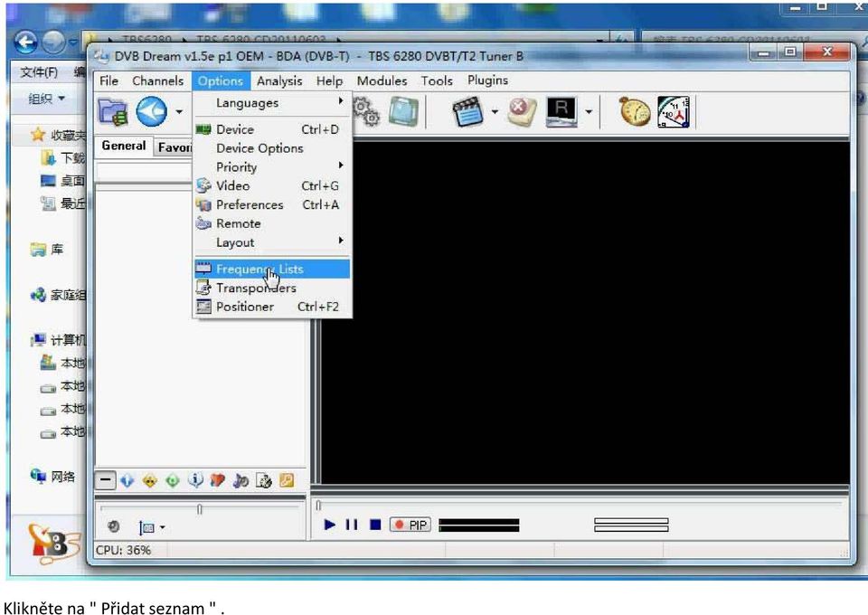Switch to the Favorites tab
This screenshot has height=615, width=868.
coord(174,147)
